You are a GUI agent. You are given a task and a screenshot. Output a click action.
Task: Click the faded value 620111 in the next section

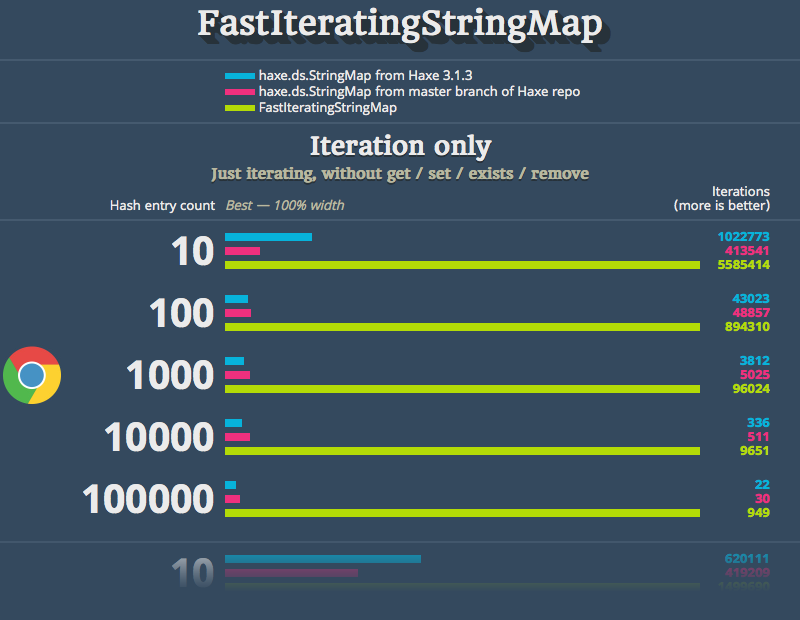pos(746,559)
